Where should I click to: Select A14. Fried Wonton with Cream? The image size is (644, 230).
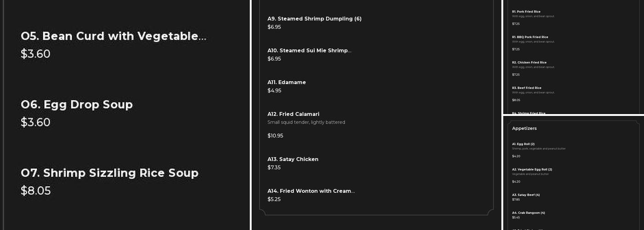(311, 191)
